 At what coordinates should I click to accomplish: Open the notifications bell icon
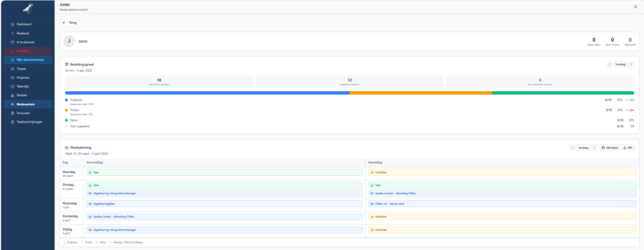(x=636, y=6)
